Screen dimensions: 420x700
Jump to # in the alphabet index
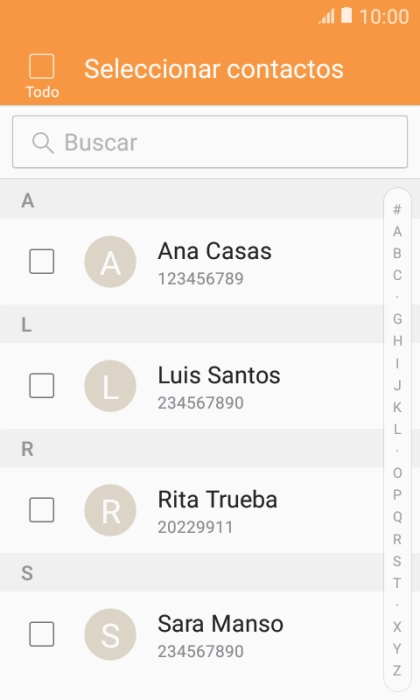[x=397, y=209]
